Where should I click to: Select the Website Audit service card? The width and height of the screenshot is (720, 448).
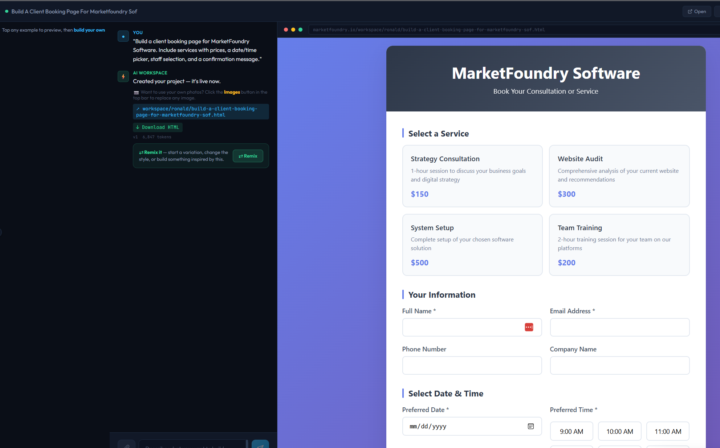click(x=619, y=176)
